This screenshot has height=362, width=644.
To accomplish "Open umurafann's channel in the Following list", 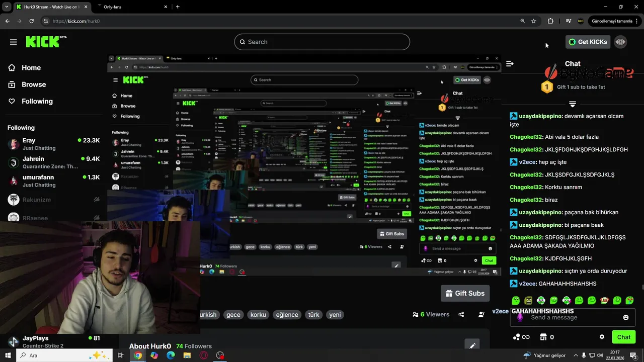I will tap(53, 181).
